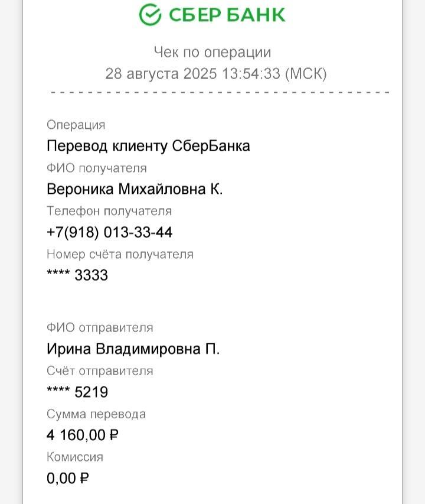This screenshot has height=504, width=425.
Task: Click the Комиссия label
Action: tap(75, 457)
